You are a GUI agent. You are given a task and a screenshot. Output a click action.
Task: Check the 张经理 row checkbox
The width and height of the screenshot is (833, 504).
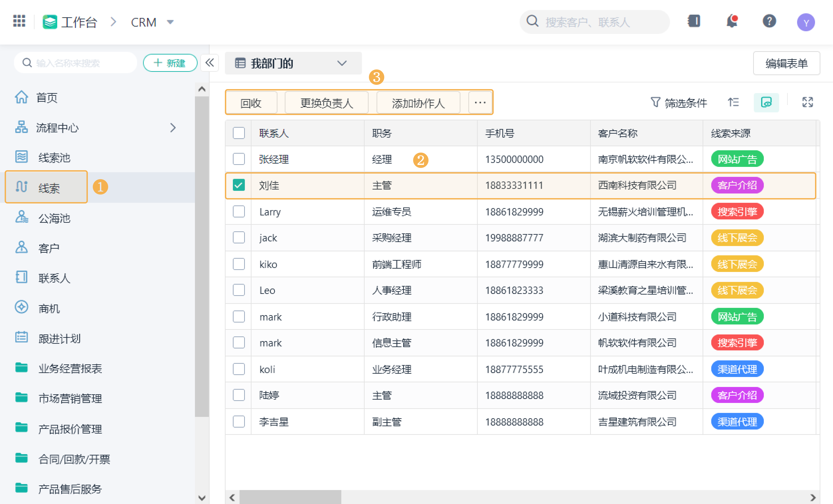(x=239, y=159)
